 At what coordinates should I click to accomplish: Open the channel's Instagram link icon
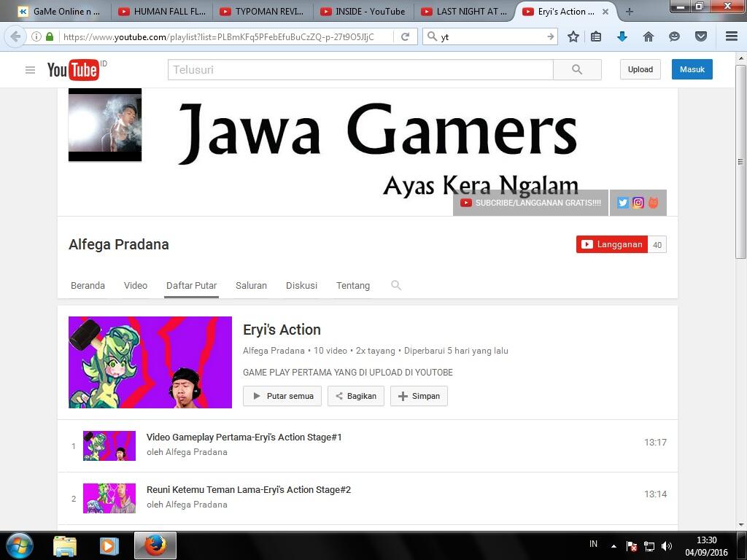point(638,203)
